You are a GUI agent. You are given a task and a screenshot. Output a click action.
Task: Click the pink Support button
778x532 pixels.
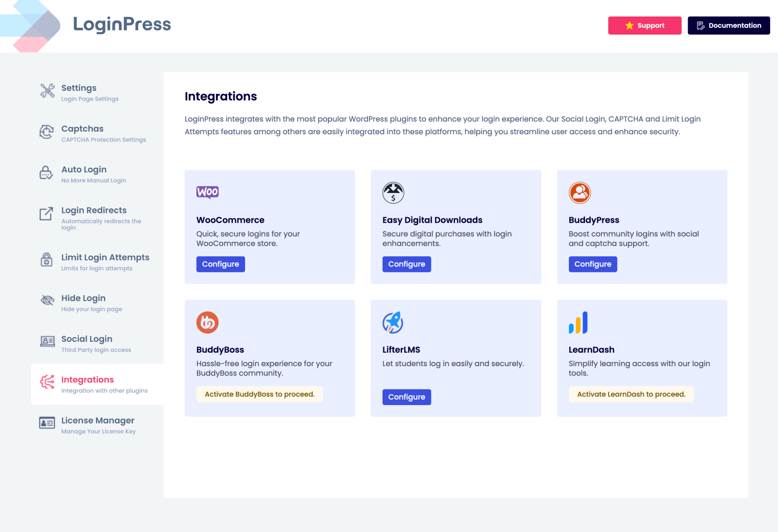point(645,25)
